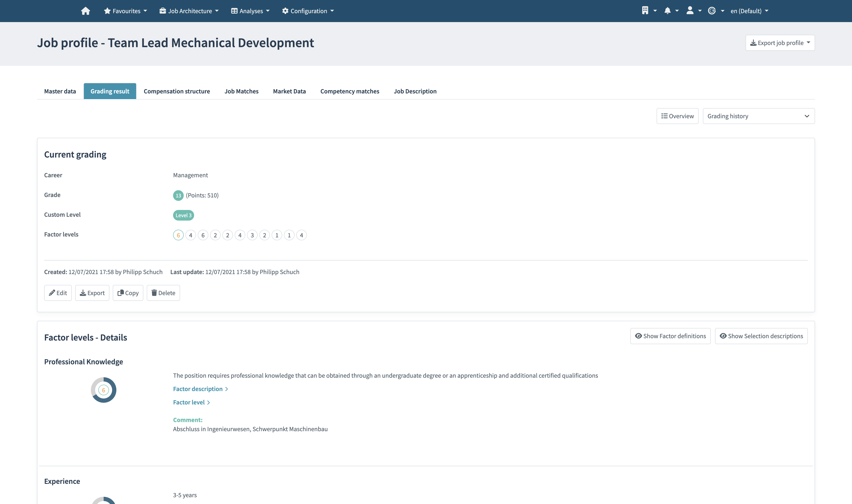Open the user account icon dropdown
The height and width of the screenshot is (504, 852).
[x=694, y=11]
